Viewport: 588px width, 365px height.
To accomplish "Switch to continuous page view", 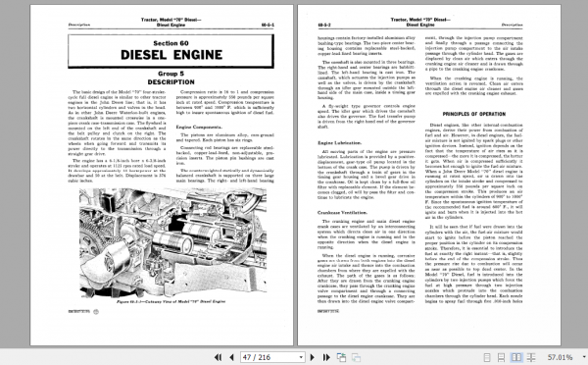I will point(501,357).
